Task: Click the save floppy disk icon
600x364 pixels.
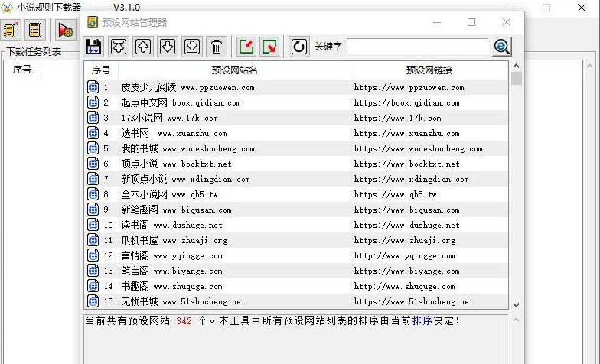Action: [93, 47]
